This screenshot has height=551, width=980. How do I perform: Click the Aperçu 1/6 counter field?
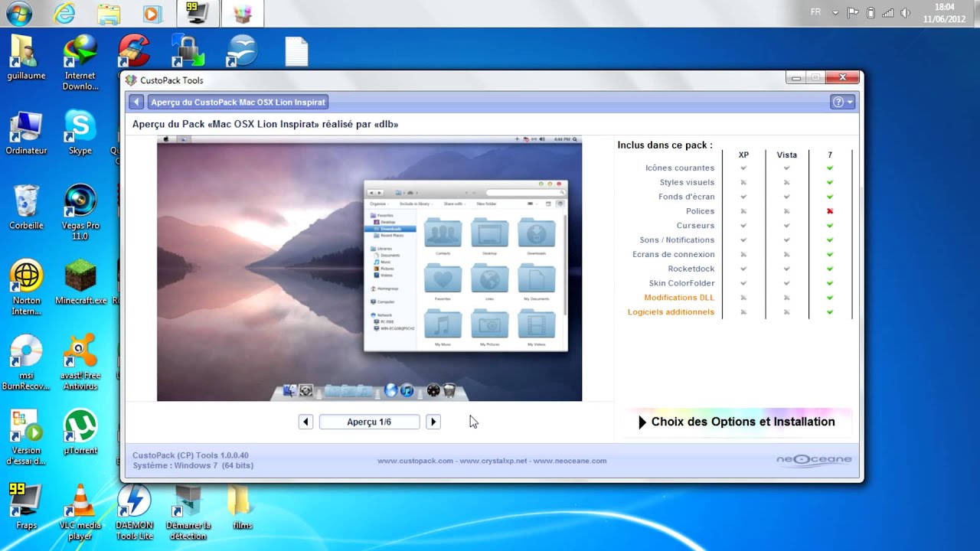pos(369,422)
